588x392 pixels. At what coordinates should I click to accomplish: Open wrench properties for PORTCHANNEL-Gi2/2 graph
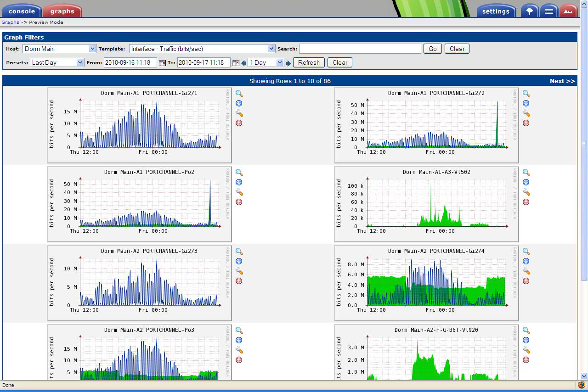tap(526, 113)
